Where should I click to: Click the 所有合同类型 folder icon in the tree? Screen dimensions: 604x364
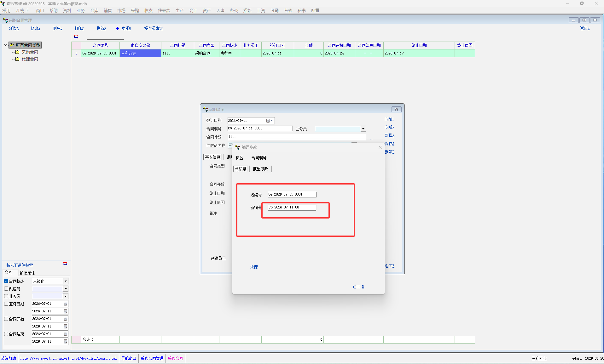click(12, 45)
